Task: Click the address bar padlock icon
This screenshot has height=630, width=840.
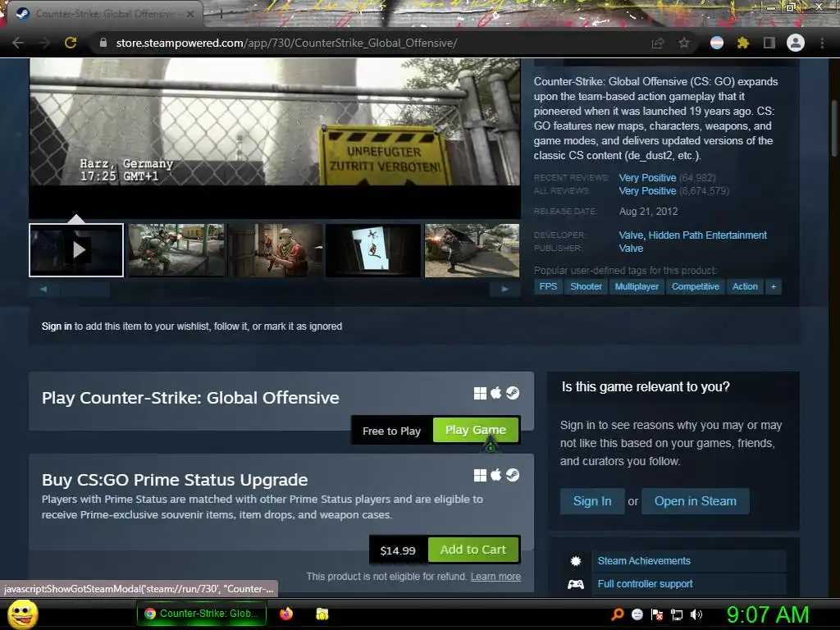Action: [x=103, y=43]
